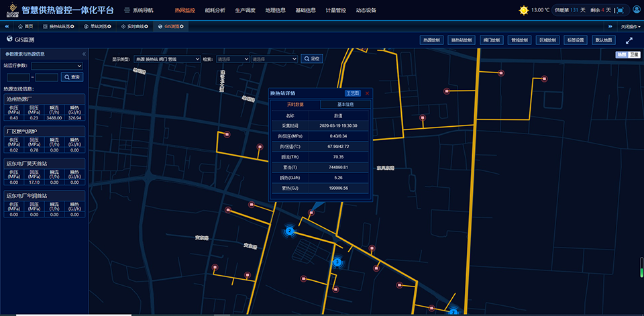Switch map to 卫星 view

(634, 54)
